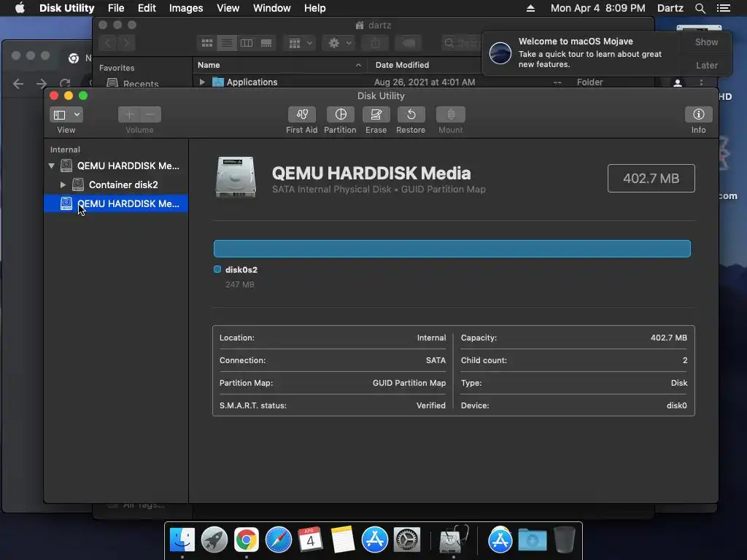Click the Restore toolbar icon

click(x=411, y=114)
